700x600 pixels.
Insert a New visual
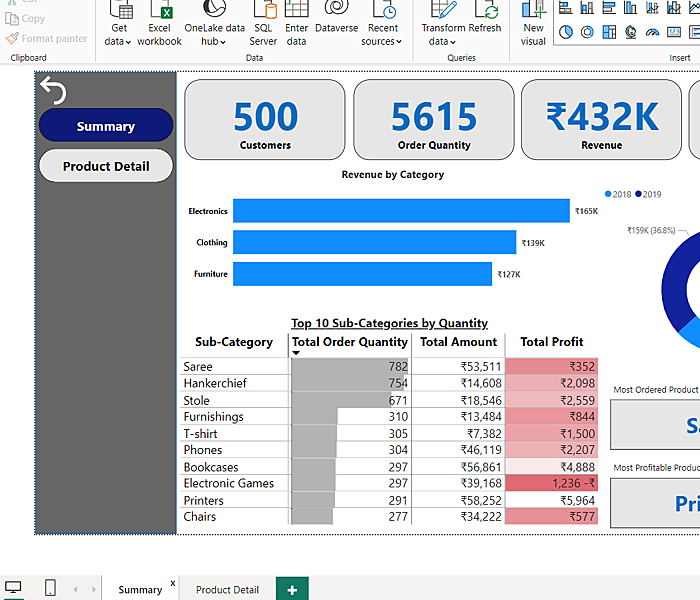533,12
